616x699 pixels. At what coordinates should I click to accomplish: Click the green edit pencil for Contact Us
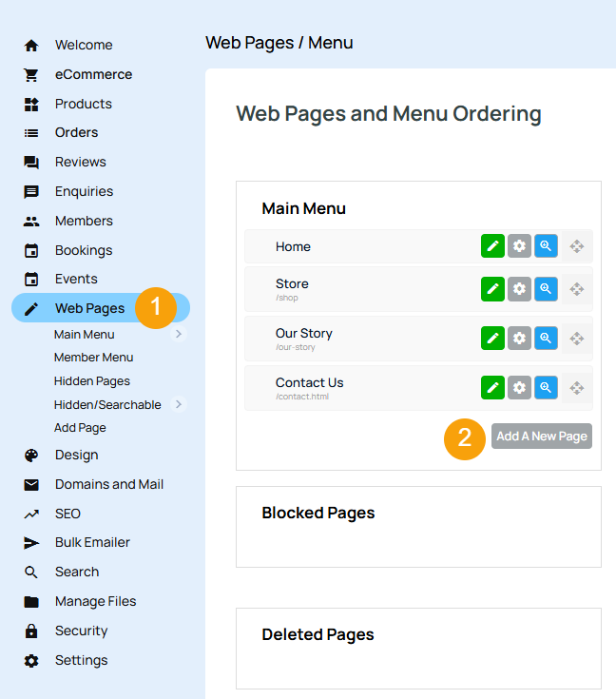point(492,387)
